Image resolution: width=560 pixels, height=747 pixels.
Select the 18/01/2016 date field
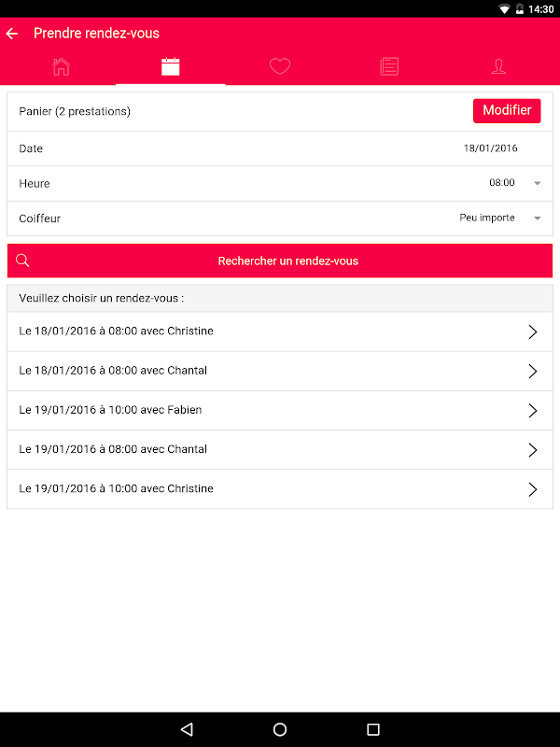490,148
